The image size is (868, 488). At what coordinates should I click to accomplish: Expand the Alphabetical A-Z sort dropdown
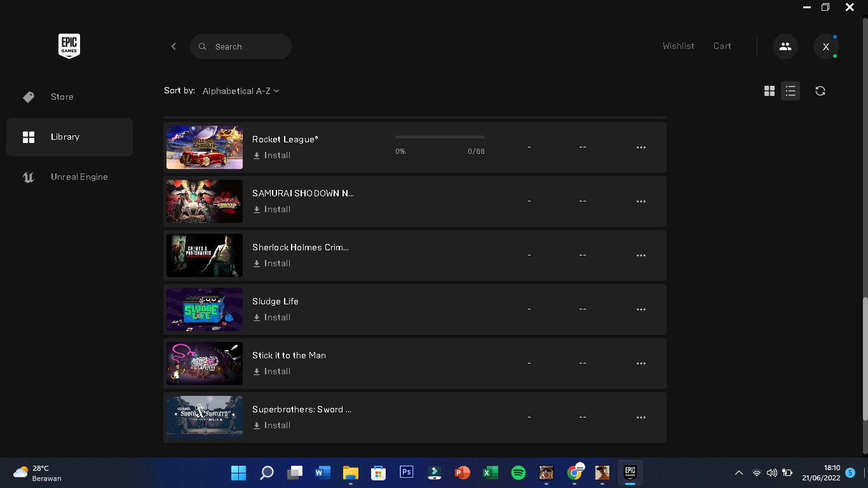(241, 91)
